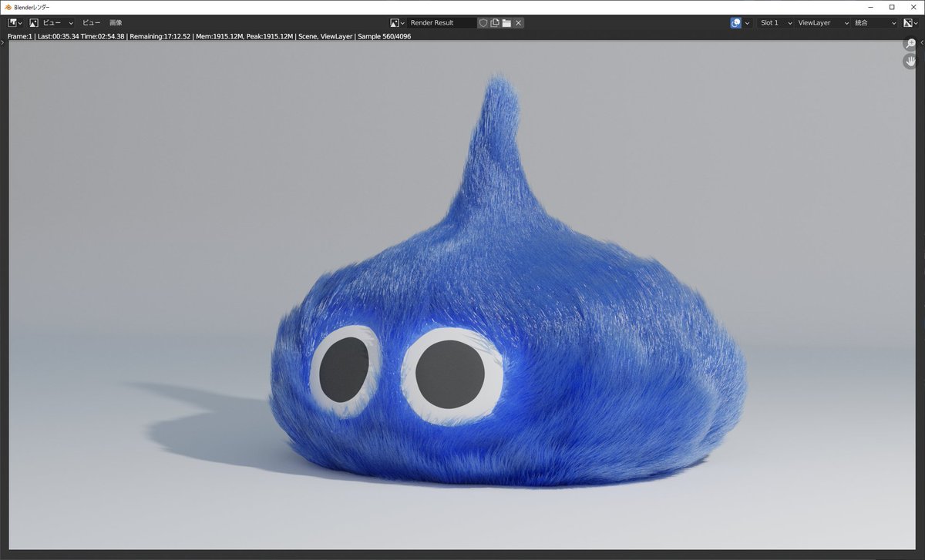925x560 pixels.
Task: Open the editor type dropdown
Action: click(x=15, y=23)
